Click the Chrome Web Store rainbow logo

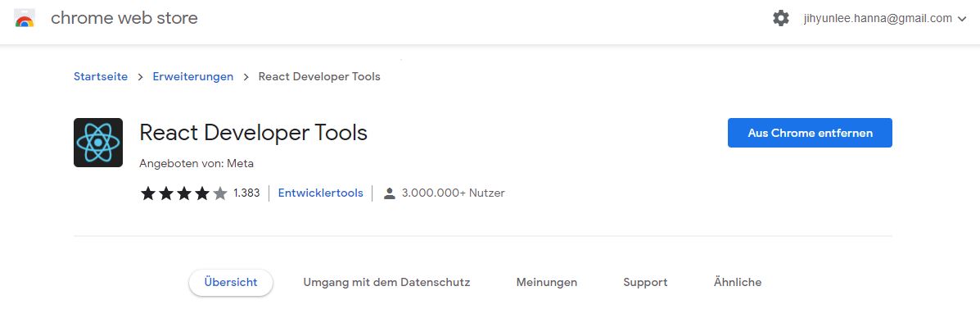click(x=25, y=18)
